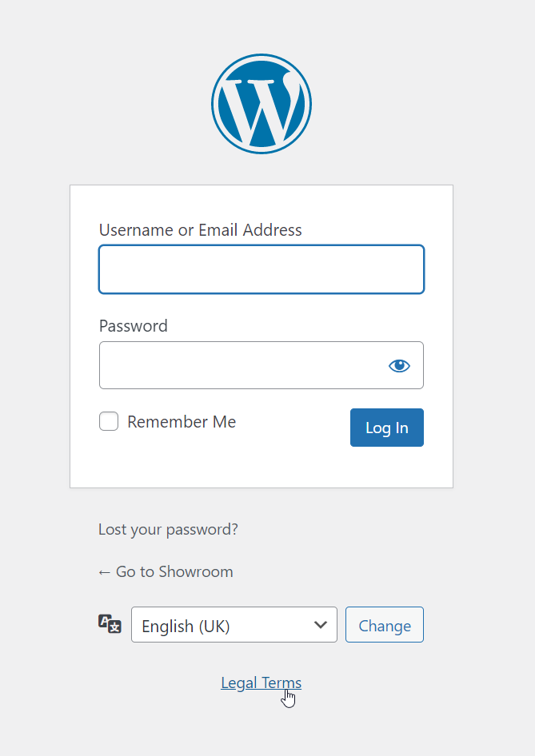
Task: Click the chevron arrow on the language selector
Action: [321, 625]
